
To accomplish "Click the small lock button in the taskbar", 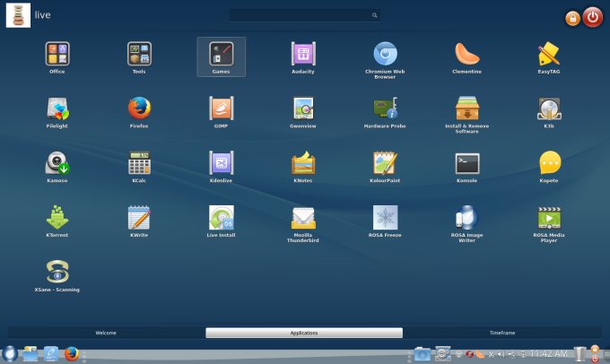I will 595,350.
